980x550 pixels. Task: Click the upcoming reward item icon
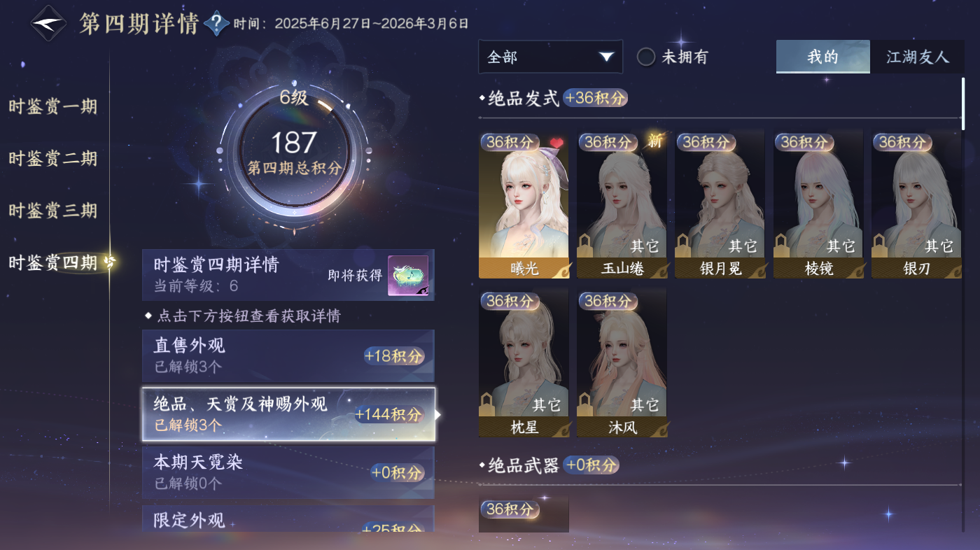(408, 276)
